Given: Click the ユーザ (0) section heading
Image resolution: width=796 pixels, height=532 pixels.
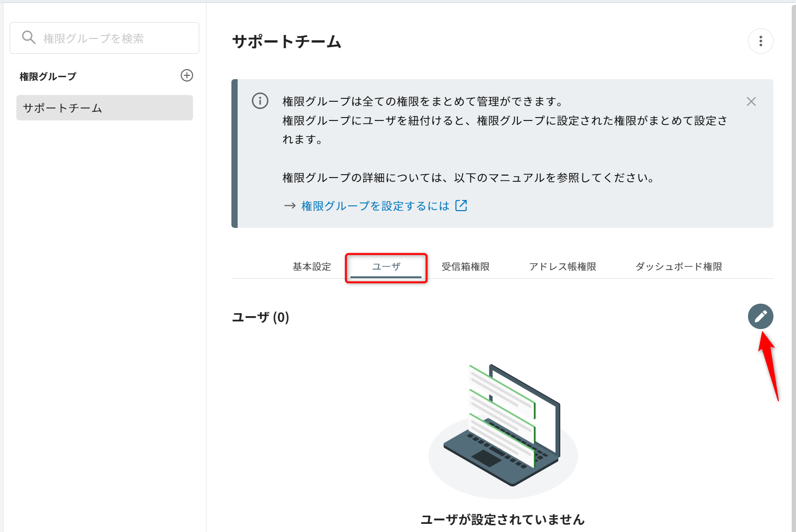Looking at the screenshot, I should [260, 317].
